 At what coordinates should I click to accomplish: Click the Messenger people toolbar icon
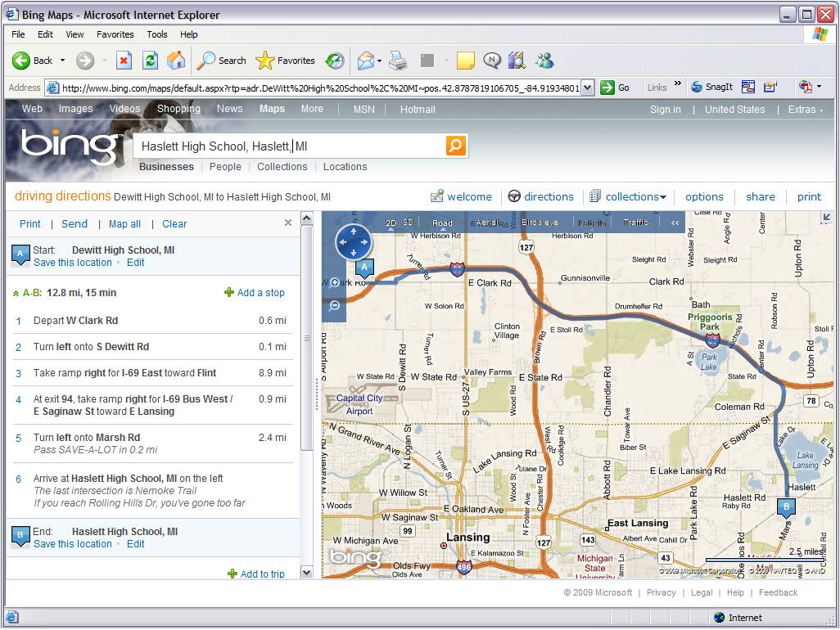coord(544,61)
